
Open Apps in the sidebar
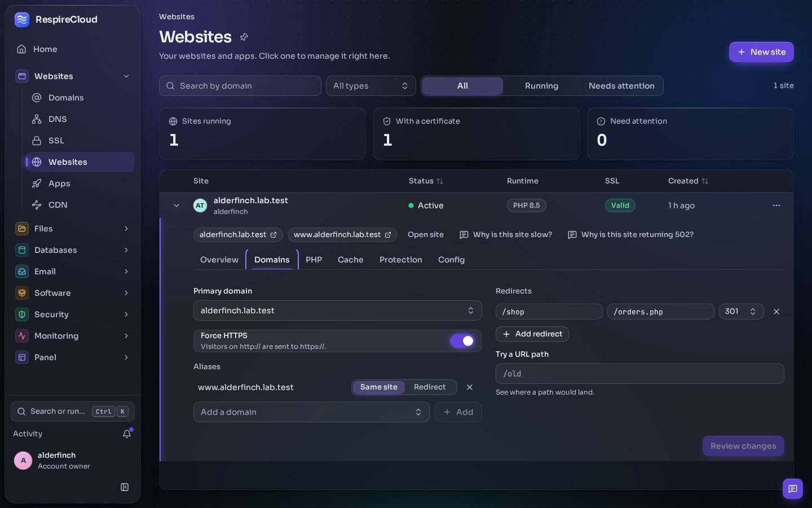pos(80,183)
